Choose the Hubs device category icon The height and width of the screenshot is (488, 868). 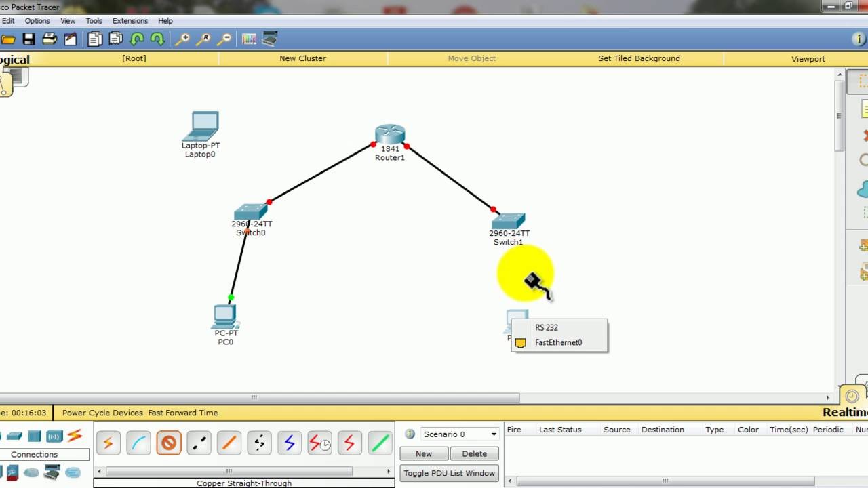[x=35, y=436]
